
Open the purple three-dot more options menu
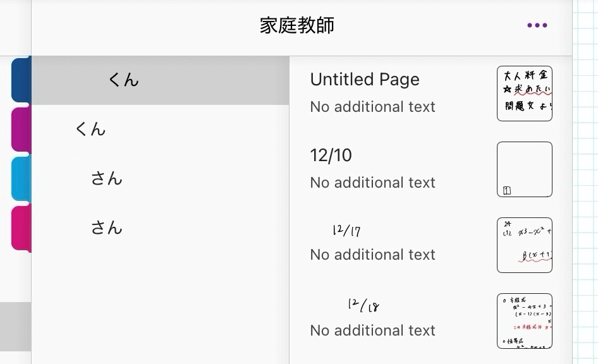coord(537,25)
